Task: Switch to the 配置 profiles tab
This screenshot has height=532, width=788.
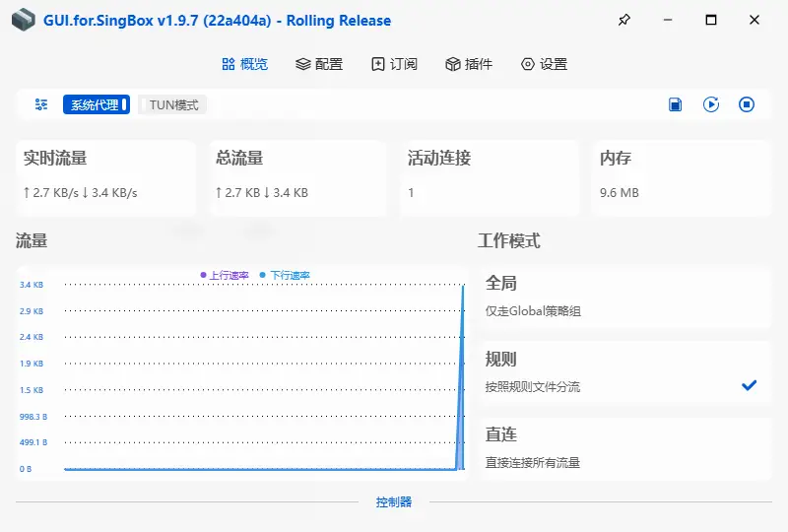Action: click(319, 64)
